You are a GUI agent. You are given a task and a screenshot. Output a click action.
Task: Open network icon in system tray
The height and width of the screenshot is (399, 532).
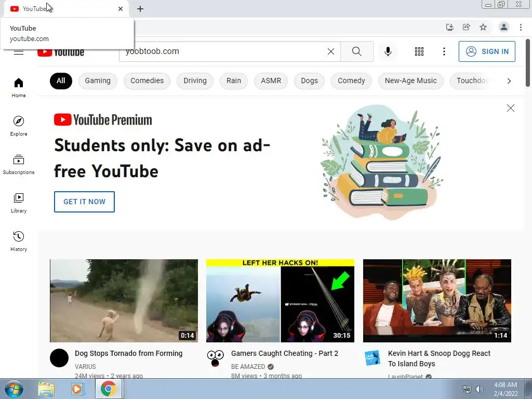467,389
